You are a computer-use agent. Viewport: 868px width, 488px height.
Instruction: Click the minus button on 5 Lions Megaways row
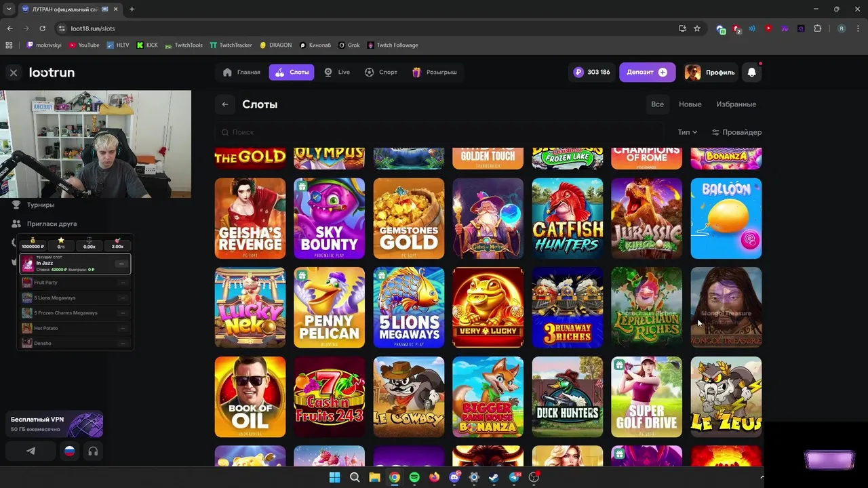tap(122, 298)
